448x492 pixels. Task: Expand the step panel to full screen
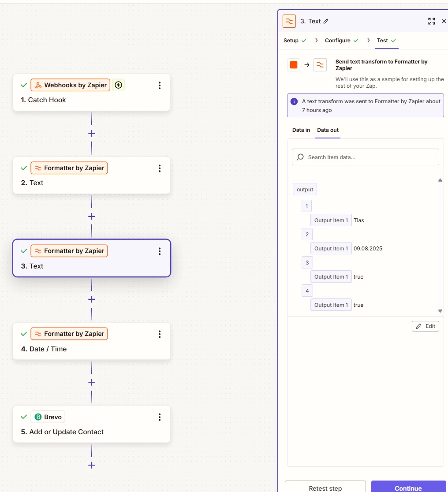432,21
